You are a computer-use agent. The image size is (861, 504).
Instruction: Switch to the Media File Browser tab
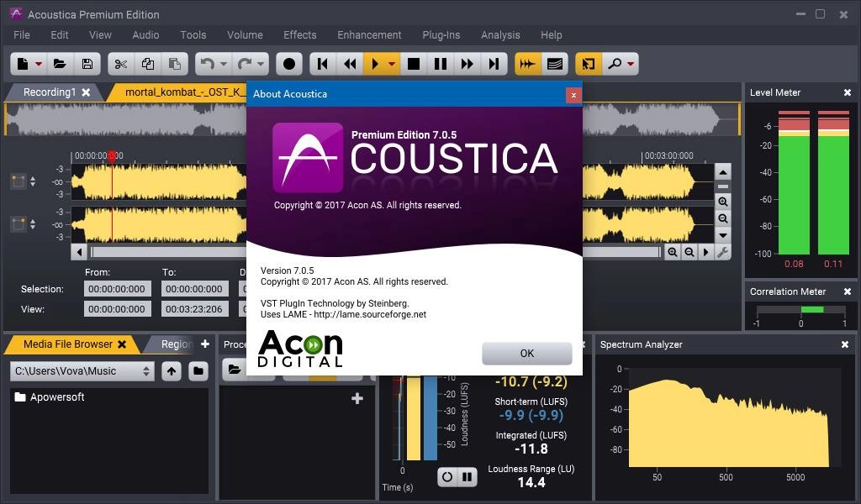pos(67,344)
